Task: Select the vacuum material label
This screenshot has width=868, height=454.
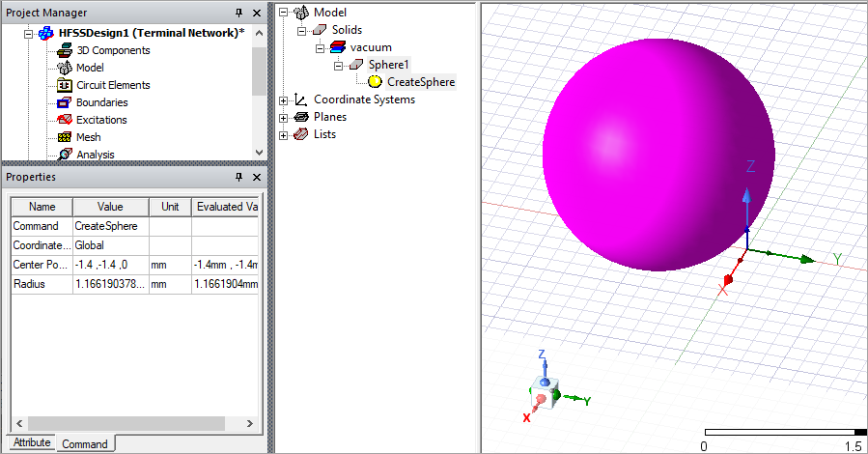Action: click(371, 47)
